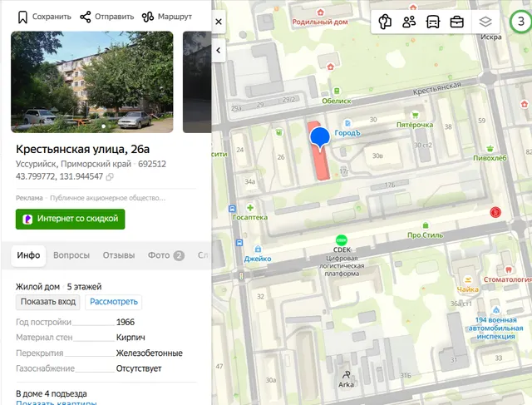Toggle the public transport bus layer icon
Screen dimensions: 532x405
click(433, 22)
